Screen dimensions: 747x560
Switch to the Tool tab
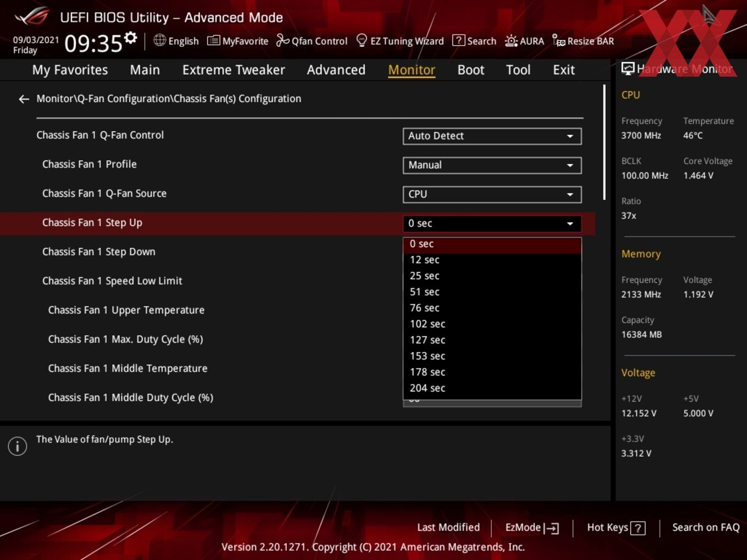coord(518,70)
